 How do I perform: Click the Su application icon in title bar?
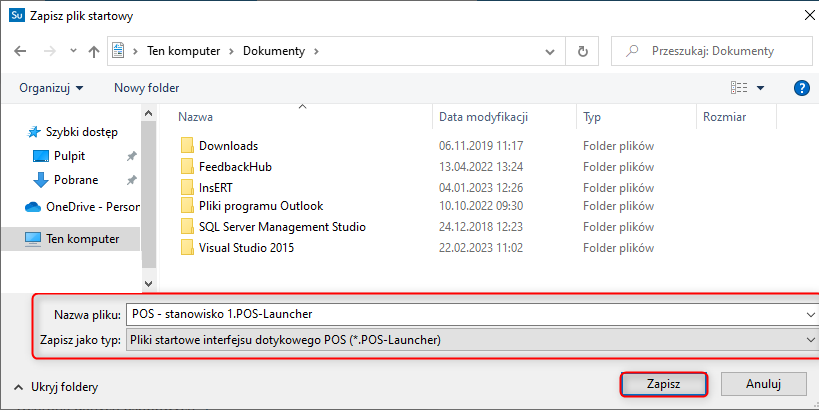coord(17,15)
